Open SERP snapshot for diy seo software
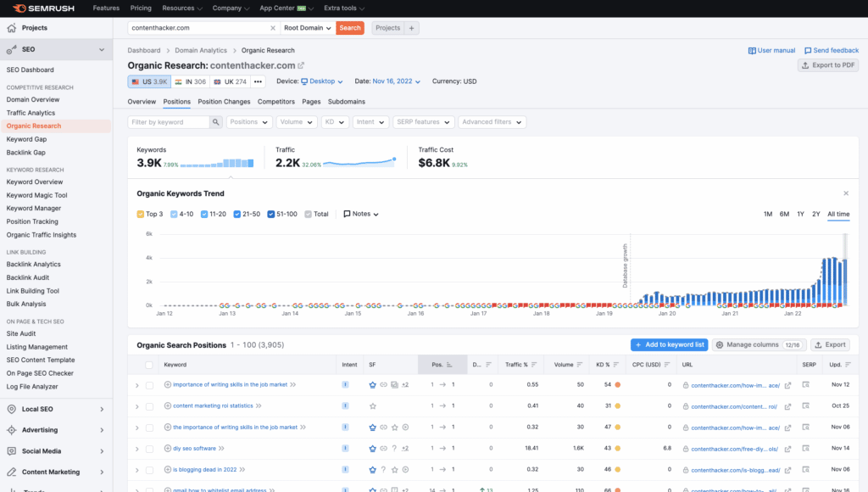The image size is (868, 492). point(806,449)
